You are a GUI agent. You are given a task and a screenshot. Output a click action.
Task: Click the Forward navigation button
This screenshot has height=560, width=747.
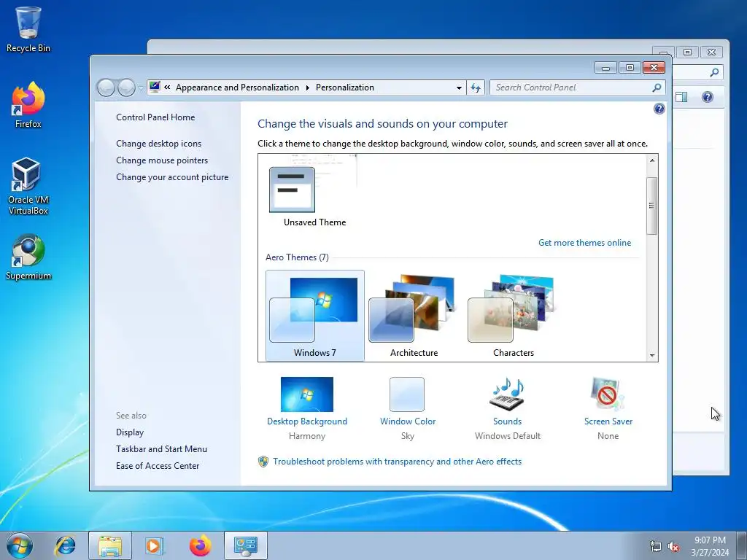(x=126, y=87)
